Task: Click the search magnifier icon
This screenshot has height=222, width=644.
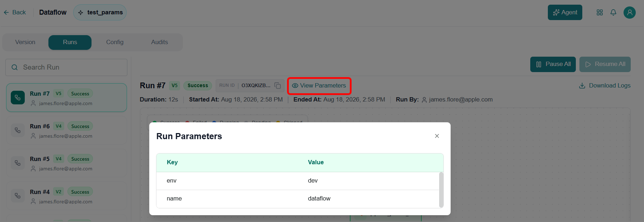Action: click(15, 67)
